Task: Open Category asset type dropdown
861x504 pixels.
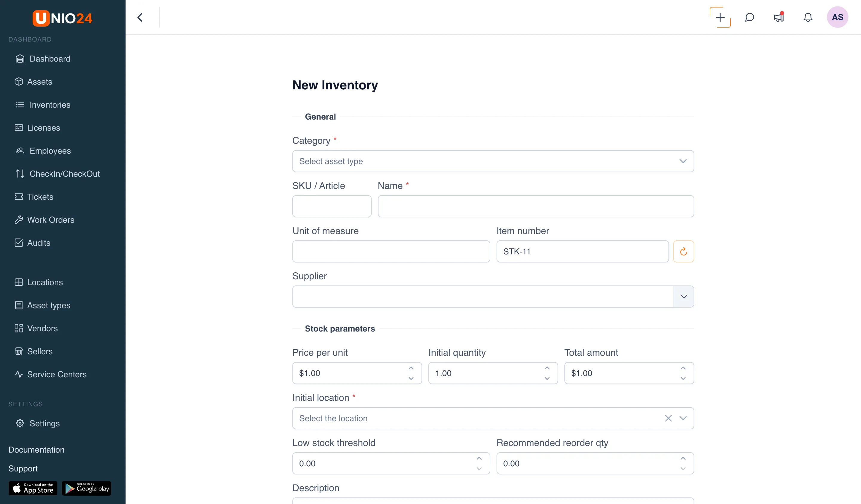Action: (493, 161)
